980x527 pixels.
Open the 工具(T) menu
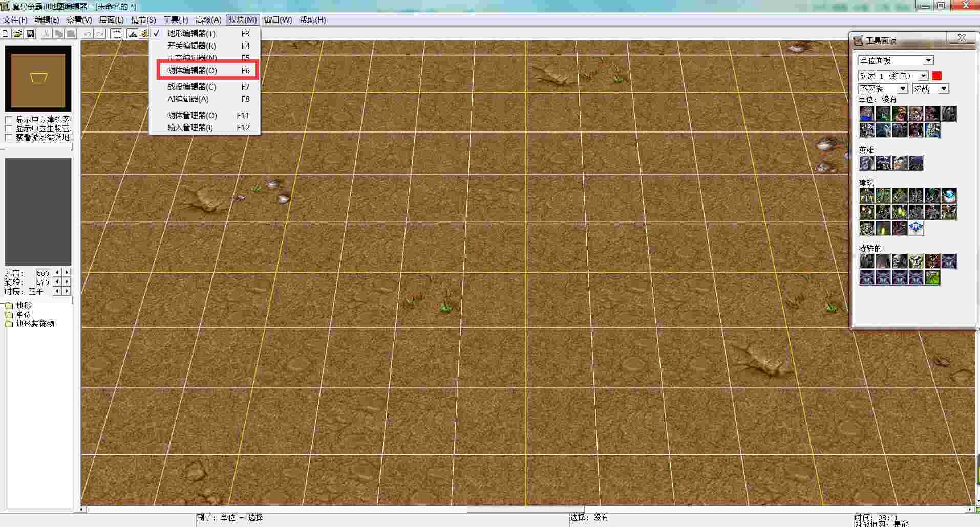click(x=176, y=20)
